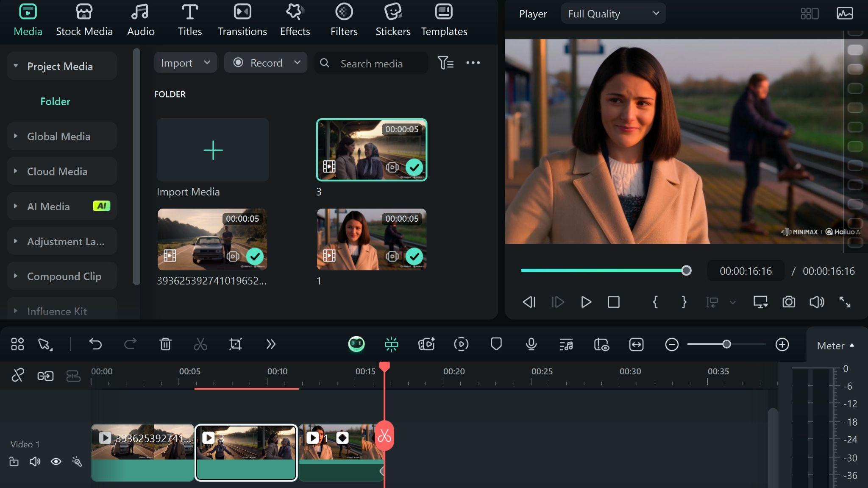This screenshot has height=488, width=868.
Task: Open the Filters tab
Action: pyautogui.click(x=344, y=20)
